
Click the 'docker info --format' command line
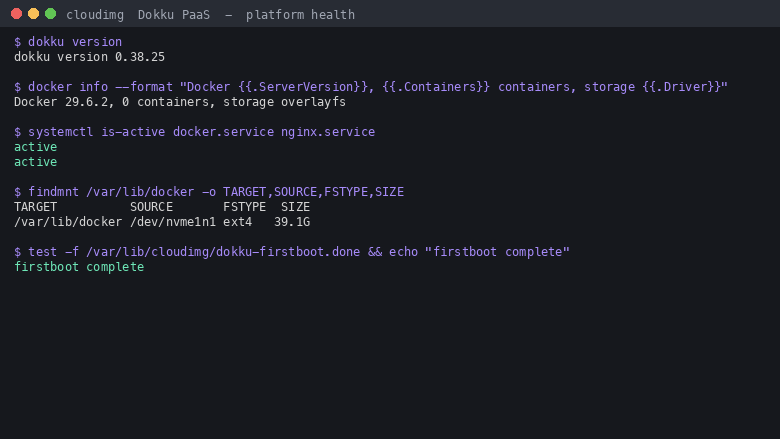tap(371, 87)
